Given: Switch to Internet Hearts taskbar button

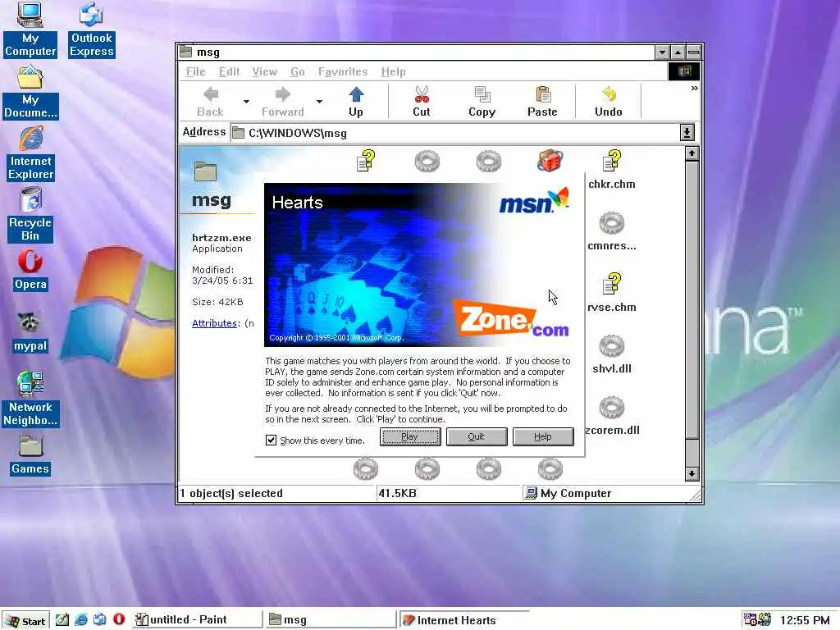Looking at the screenshot, I should pos(464,620).
